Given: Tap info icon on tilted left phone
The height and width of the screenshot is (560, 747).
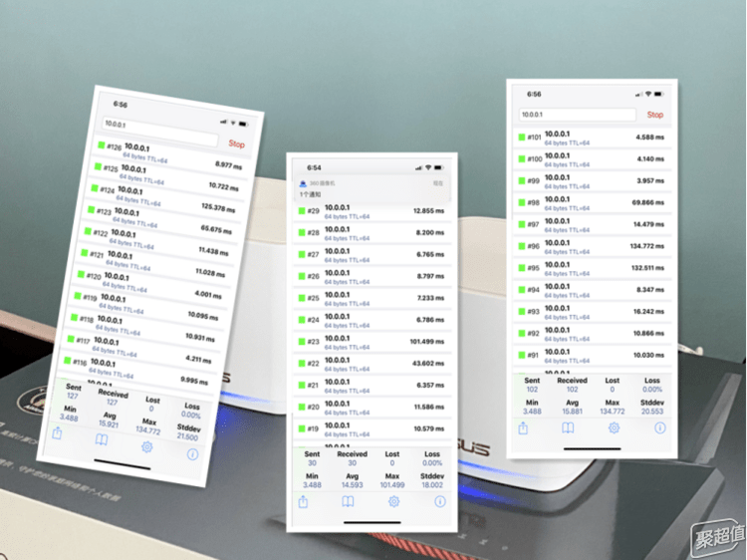Looking at the screenshot, I should pyautogui.click(x=192, y=454).
